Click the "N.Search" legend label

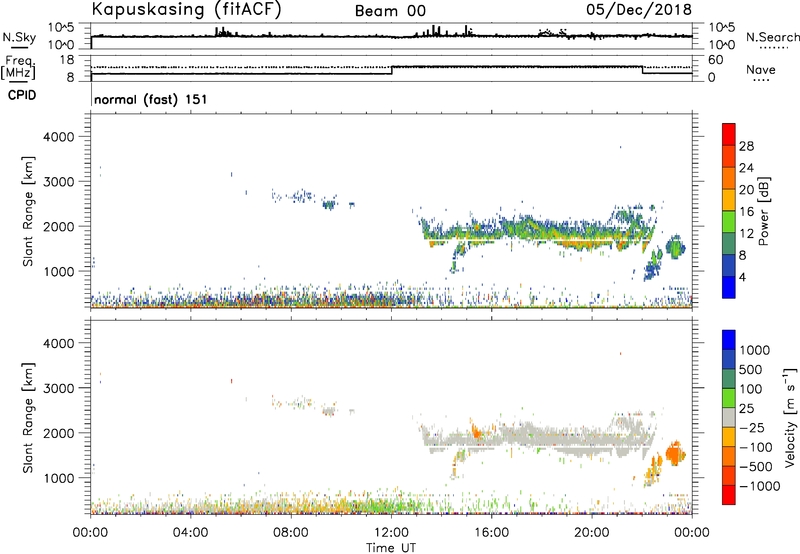pyautogui.click(x=773, y=37)
